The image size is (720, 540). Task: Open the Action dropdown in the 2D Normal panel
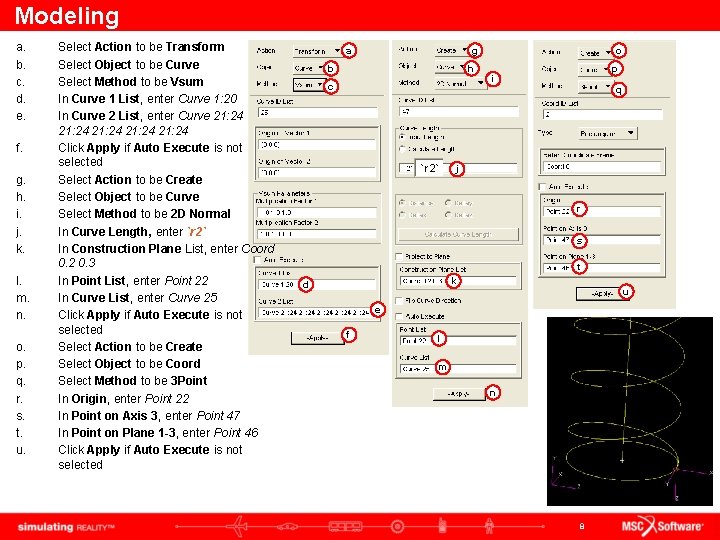[452, 50]
